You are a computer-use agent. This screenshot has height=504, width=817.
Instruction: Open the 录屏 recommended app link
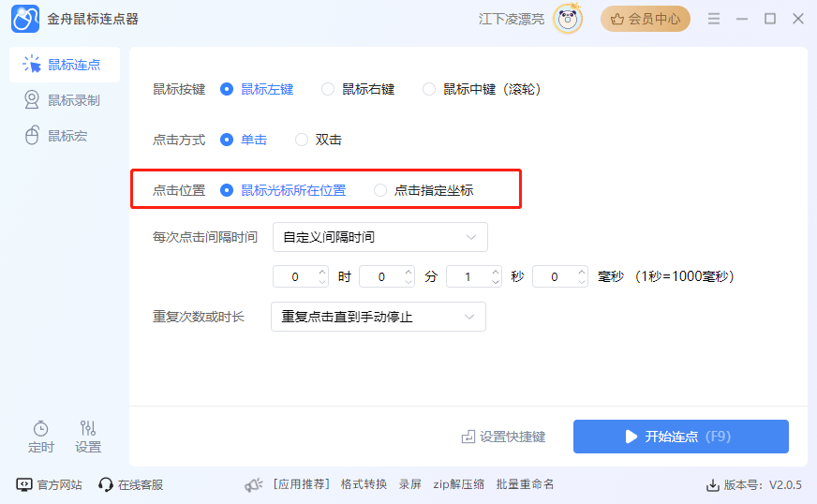[410, 484]
